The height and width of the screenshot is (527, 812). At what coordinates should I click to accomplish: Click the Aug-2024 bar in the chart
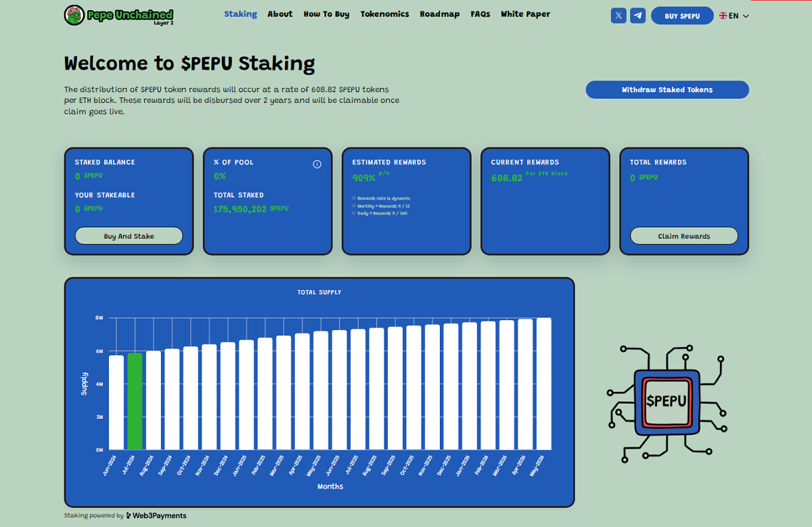pyautogui.click(x=154, y=400)
